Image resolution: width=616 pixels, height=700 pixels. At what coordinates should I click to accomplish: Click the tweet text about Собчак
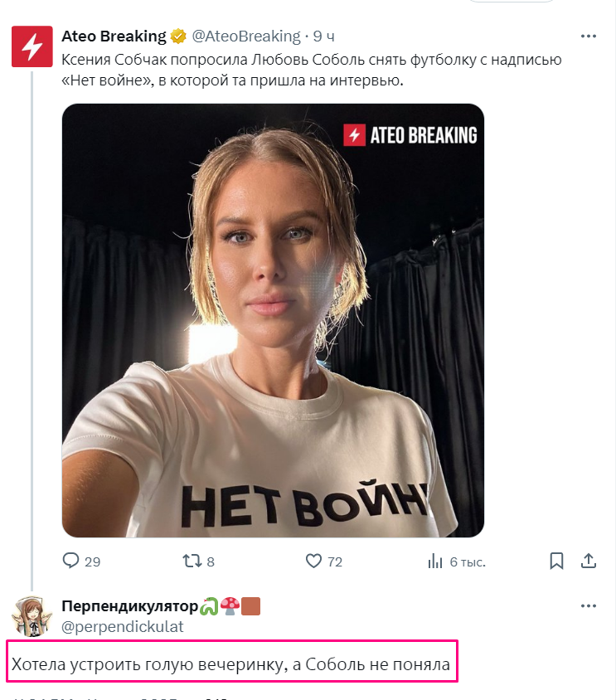click(312, 70)
